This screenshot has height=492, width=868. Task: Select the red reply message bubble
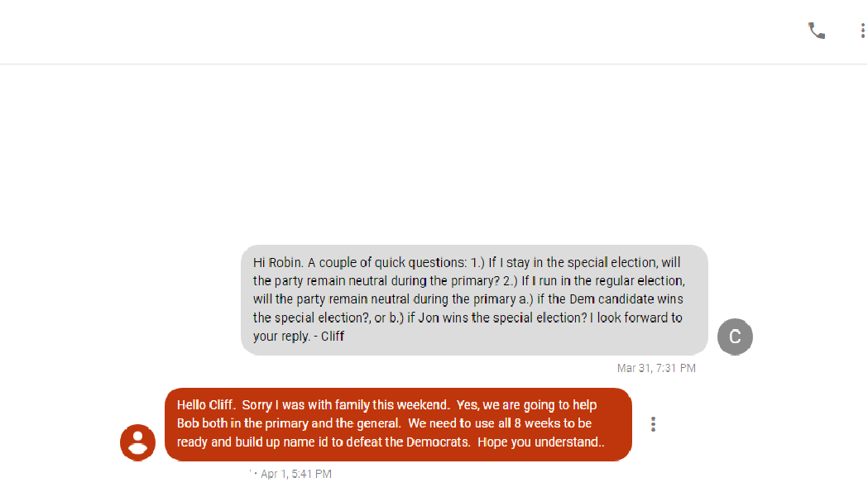pos(398,424)
